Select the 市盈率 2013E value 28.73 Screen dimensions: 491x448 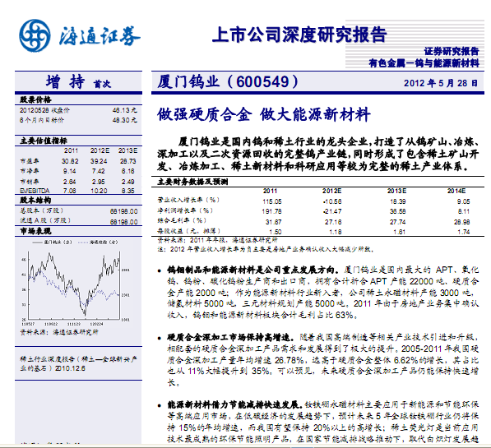[127, 161]
